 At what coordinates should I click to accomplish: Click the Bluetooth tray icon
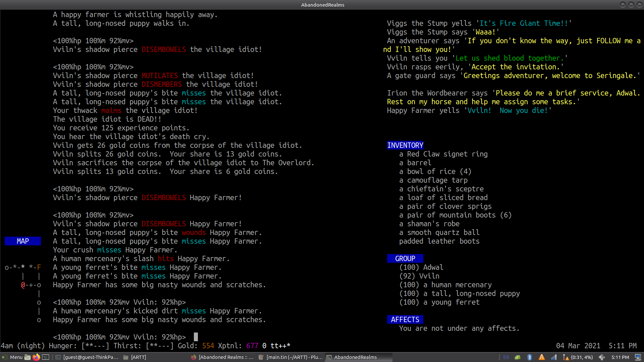[530, 357]
